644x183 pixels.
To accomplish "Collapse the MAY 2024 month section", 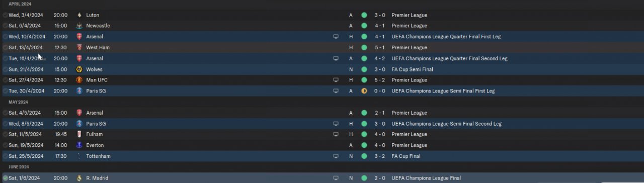I will [x=18, y=102].
